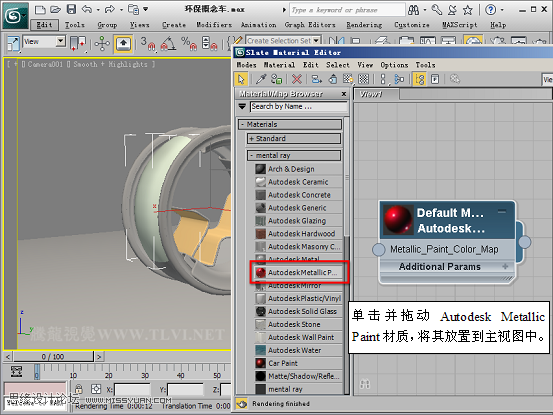Open the Rendering menu

click(364, 25)
